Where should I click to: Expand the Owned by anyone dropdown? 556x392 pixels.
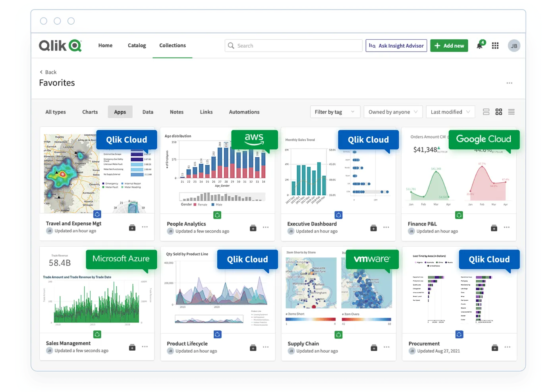(x=393, y=112)
